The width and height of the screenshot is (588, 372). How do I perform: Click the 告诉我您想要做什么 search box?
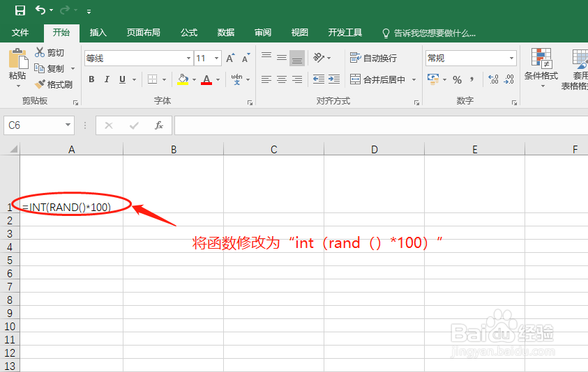tap(429, 33)
